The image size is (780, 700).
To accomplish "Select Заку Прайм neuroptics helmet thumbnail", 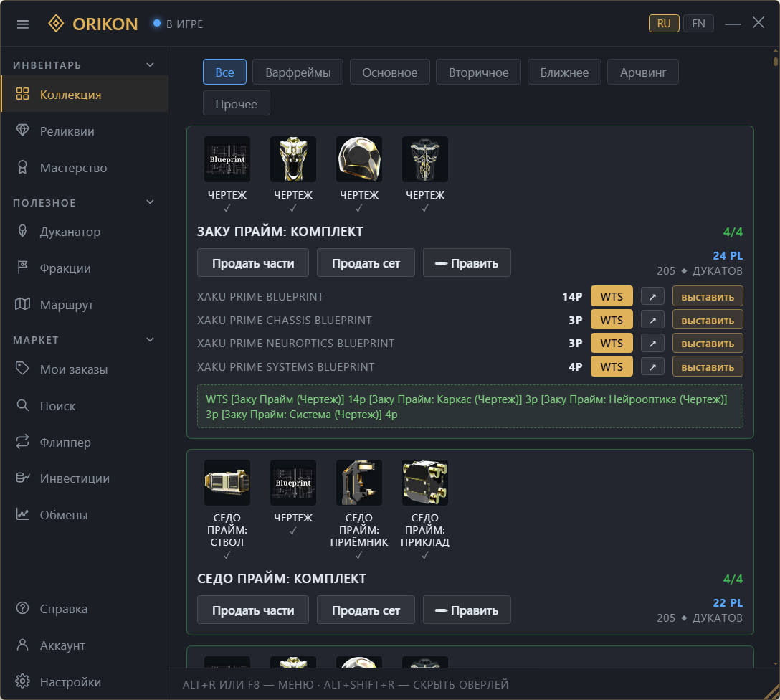I will (x=359, y=159).
